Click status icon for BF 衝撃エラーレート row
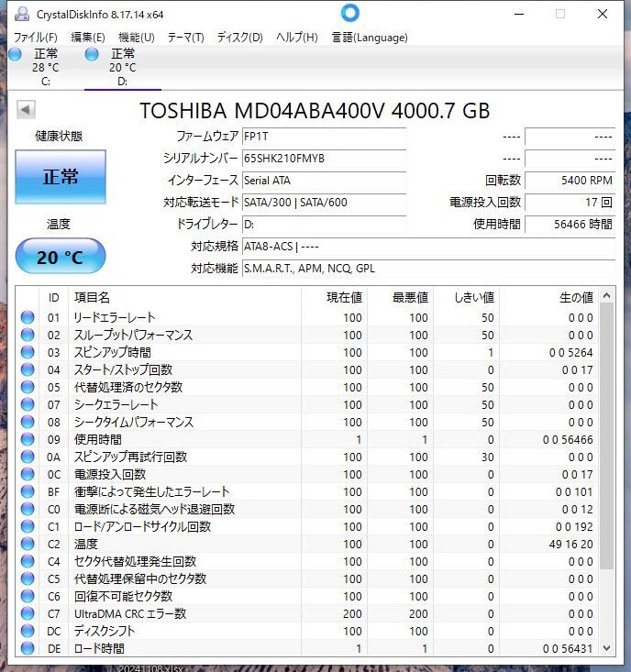 pyautogui.click(x=28, y=491)
